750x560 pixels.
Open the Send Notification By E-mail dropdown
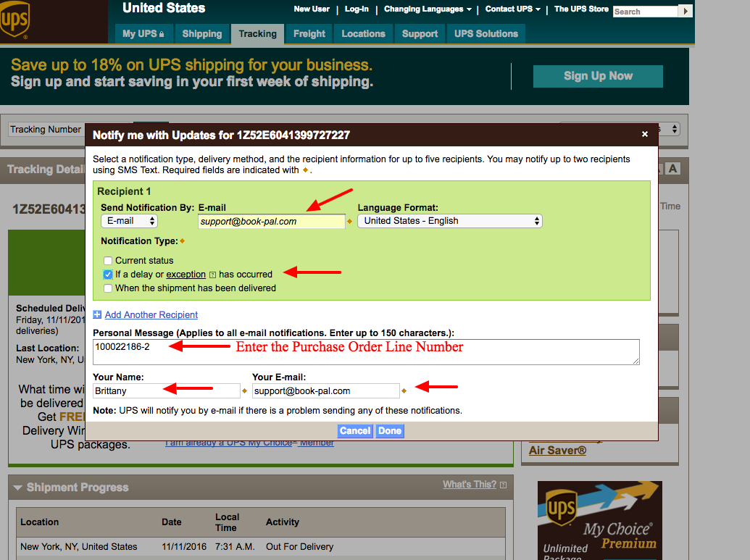pos(129,221)
